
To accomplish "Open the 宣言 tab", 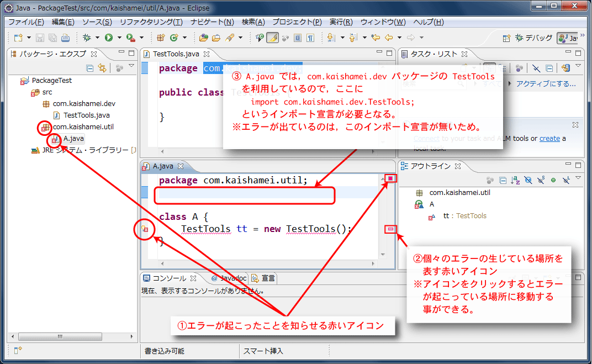I will 264,278.
